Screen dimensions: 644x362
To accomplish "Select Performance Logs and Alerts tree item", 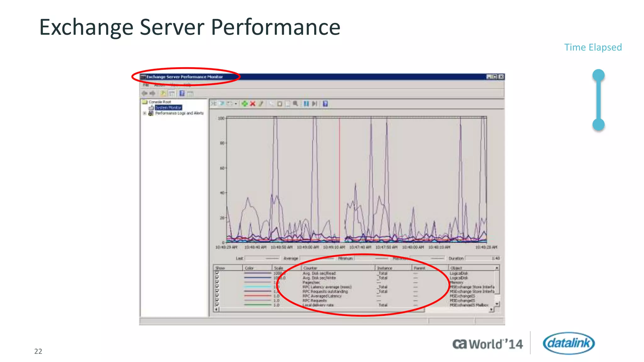I will [179, 113].
